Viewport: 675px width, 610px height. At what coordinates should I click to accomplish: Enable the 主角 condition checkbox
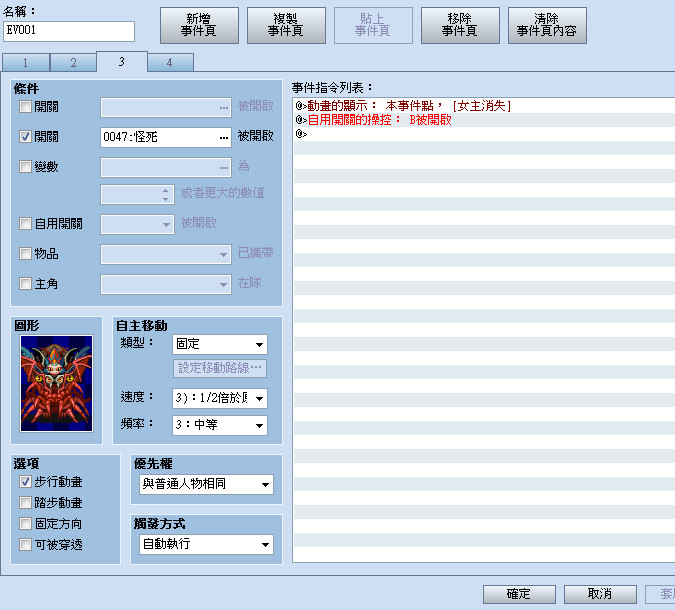pos(25,284)
